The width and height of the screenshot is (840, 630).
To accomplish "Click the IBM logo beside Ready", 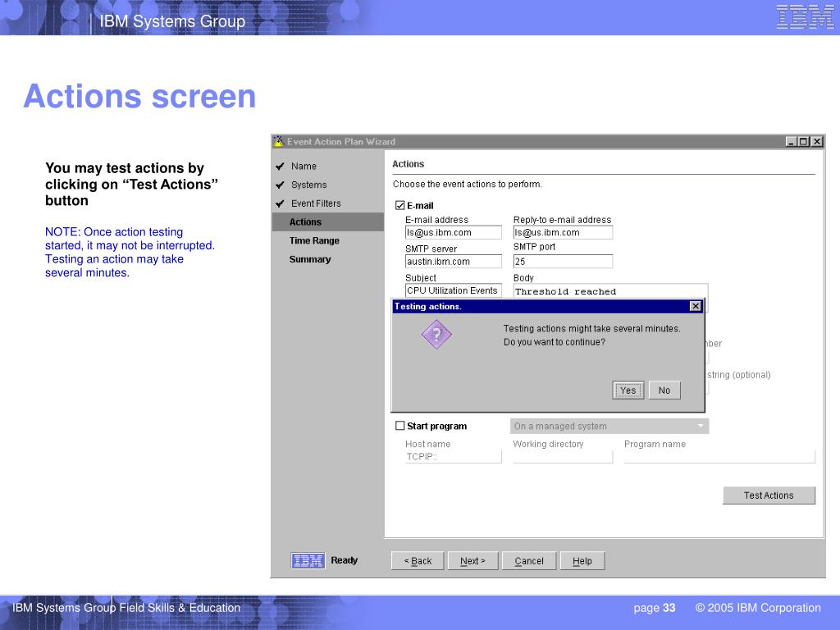I will [308, 560].
